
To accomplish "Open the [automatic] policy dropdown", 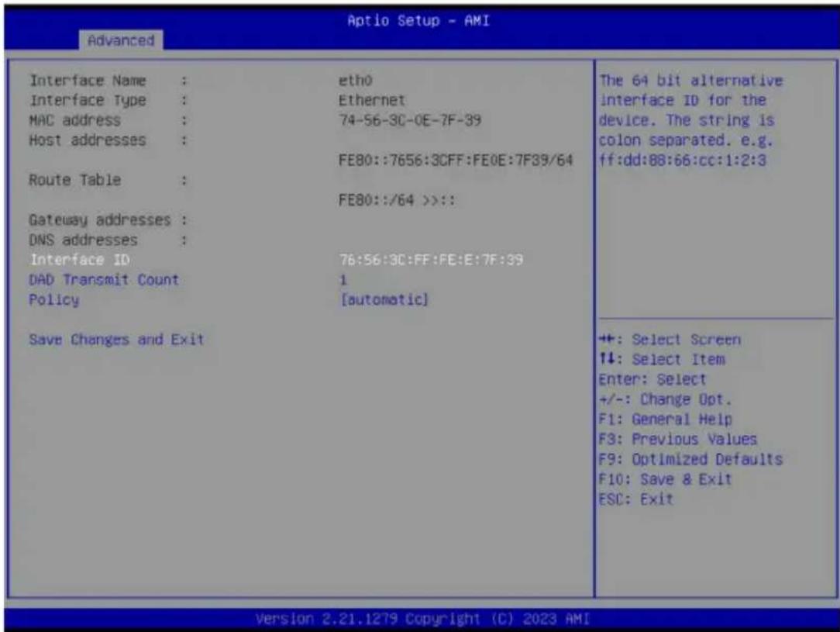I will [x=384, y=299].
